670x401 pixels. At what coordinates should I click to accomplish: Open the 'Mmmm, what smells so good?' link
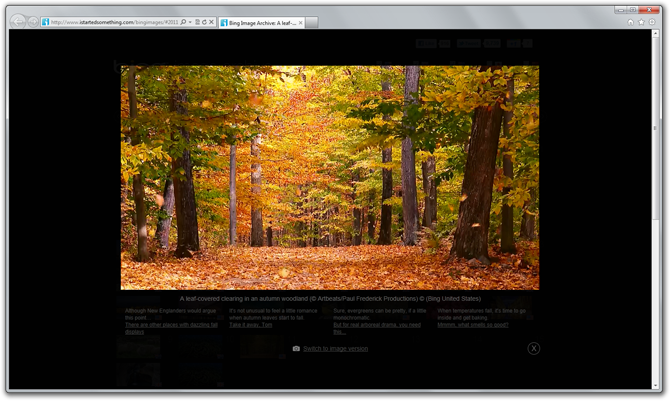click(473, 325)
